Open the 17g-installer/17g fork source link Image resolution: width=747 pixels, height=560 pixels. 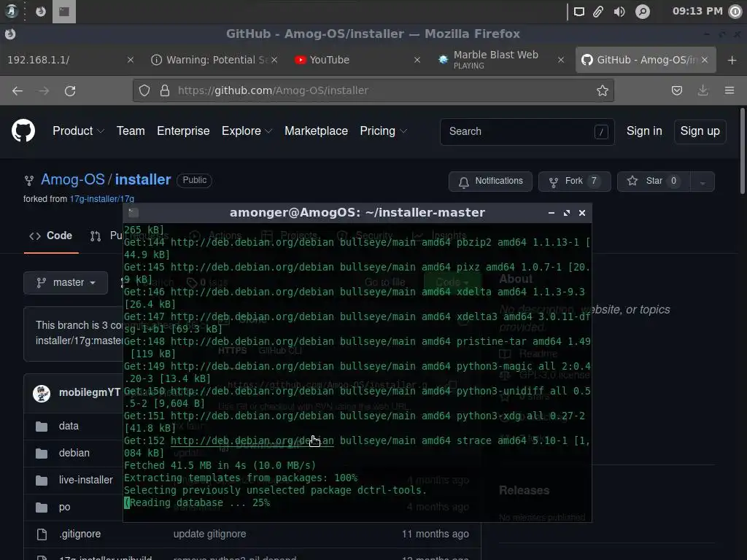point(102,199)
